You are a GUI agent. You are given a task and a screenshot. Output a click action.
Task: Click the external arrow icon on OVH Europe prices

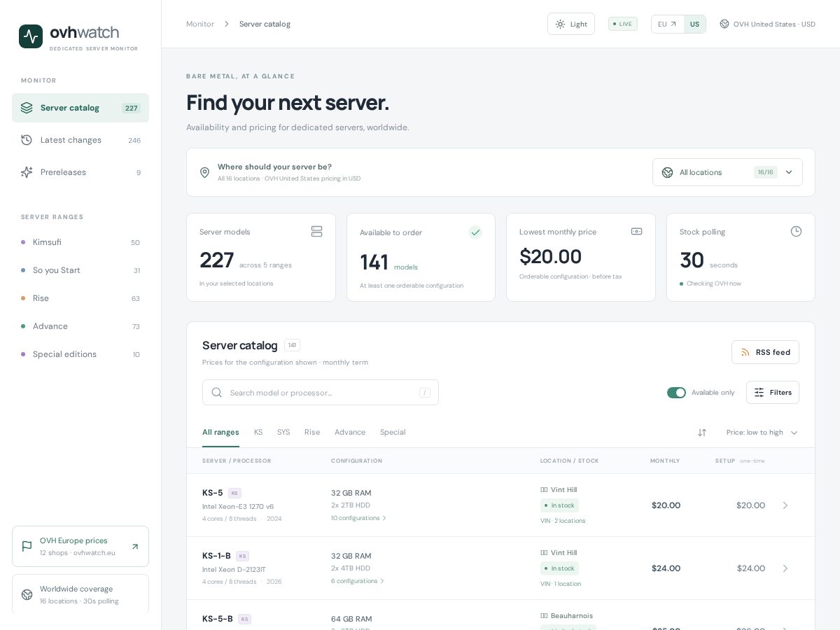pyautogui.click(x=135, y=547)
